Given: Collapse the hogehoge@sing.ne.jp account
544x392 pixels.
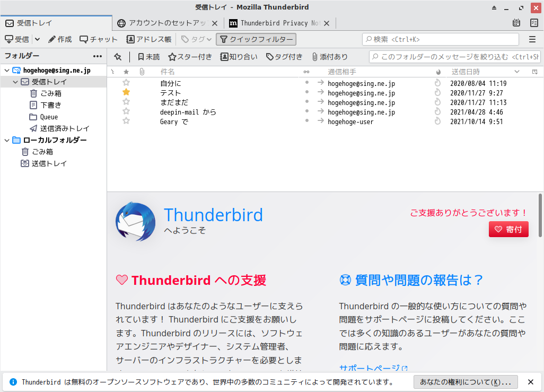Looking at the screenshot, I should (x=7, y=71).
